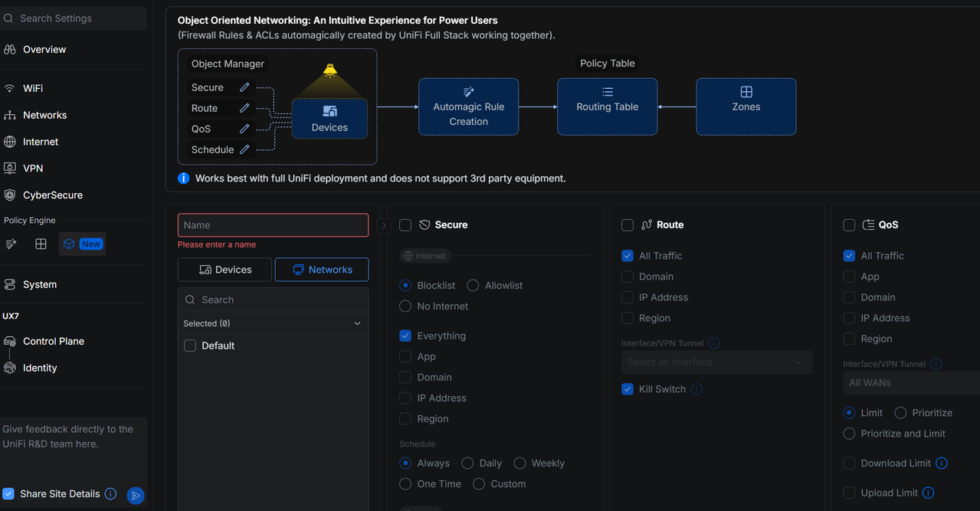Select the Prioritize radio button under QoS

[900, 413]
